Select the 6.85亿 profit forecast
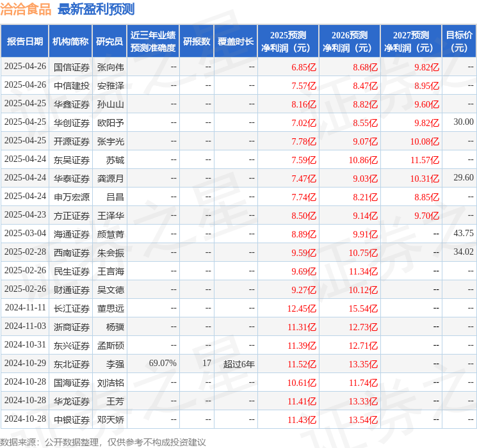Image resolution: width=477 pixels, height=448 pixels. click(303, 67)
